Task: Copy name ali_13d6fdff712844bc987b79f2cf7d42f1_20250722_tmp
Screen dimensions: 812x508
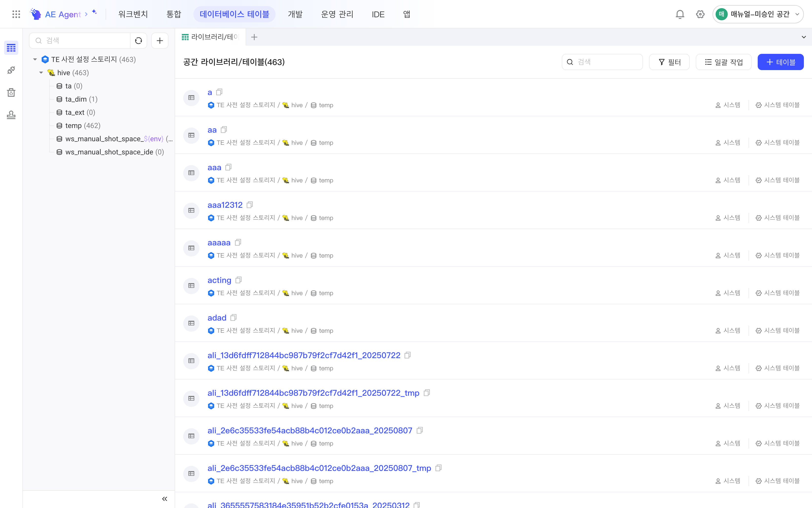Action: tap(427, 392)
